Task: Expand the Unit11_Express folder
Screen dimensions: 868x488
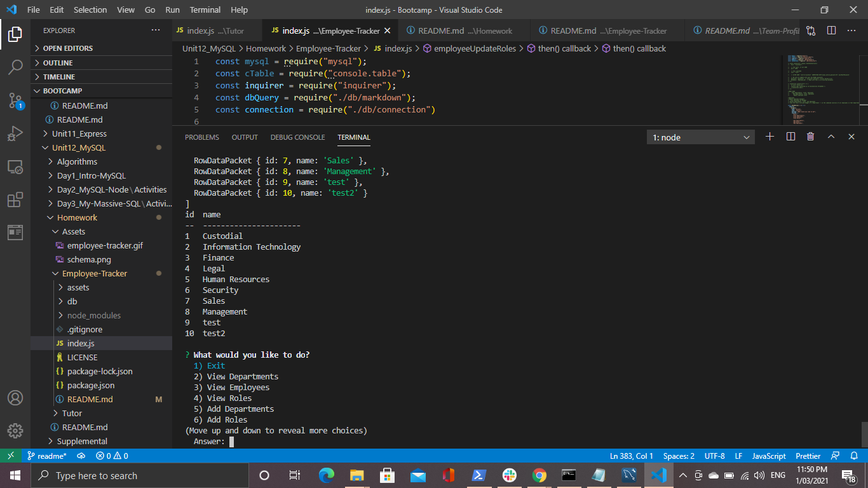Action: (x=102, y=133)
